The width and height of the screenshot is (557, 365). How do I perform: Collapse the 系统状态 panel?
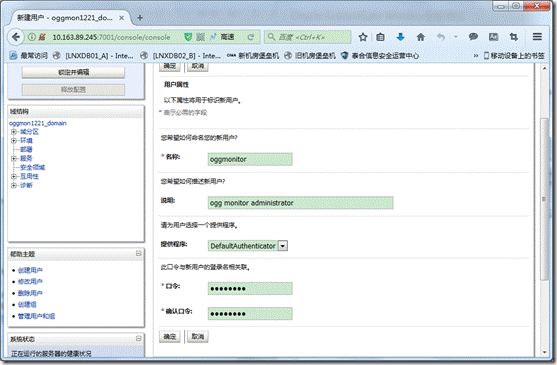(139, 338)
